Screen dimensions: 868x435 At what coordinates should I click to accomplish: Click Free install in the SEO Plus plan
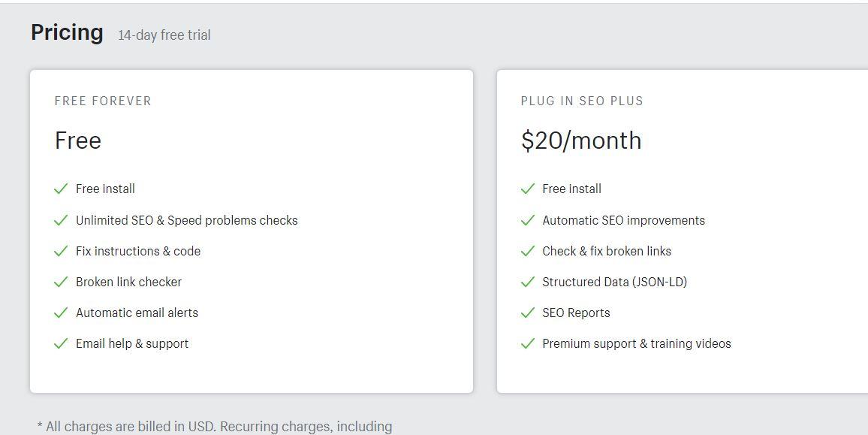(572, 189)
